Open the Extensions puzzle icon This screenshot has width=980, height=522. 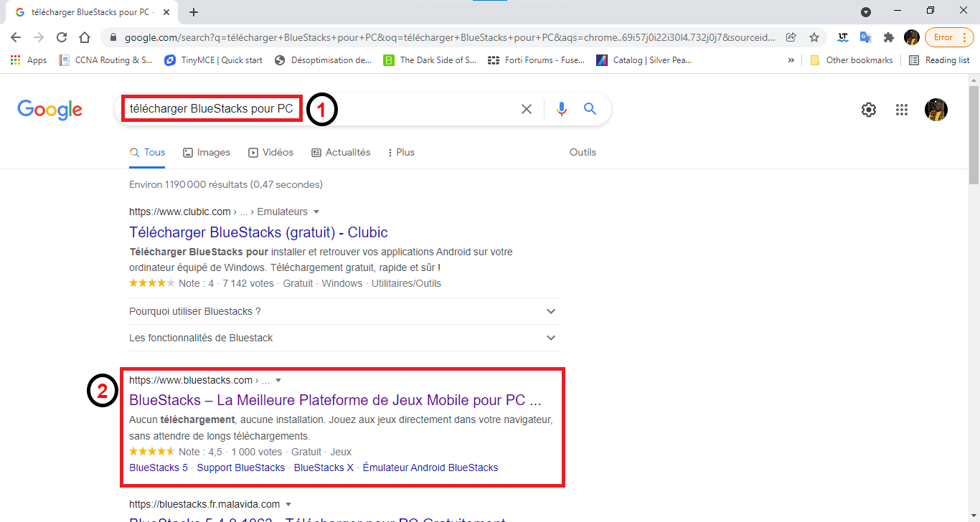click(x=889, y=37)
